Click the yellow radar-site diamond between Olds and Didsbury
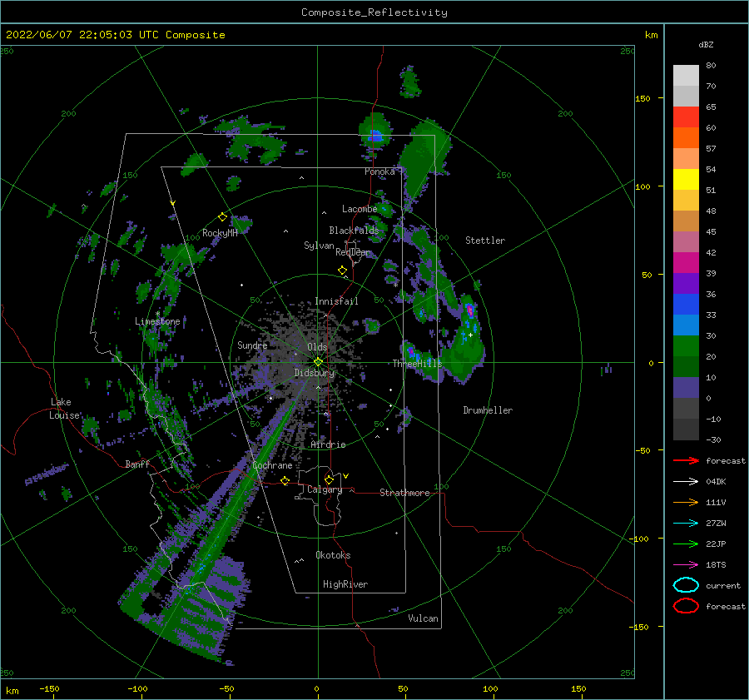The height and width of the screenshot is (700, 749). click(x=318, y=362)
